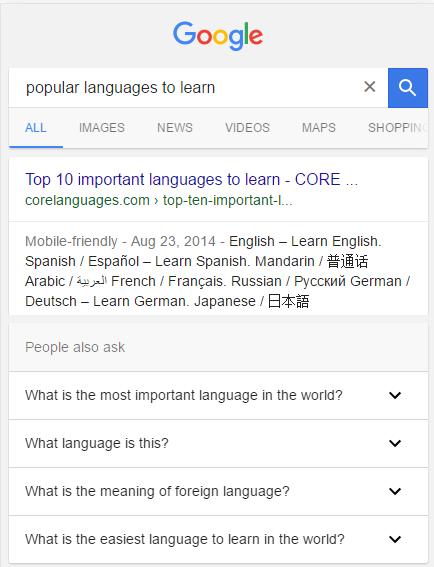Screen dimensions: 434x567
Task: Clear the search query with X icon
Action: pos(370,87)
